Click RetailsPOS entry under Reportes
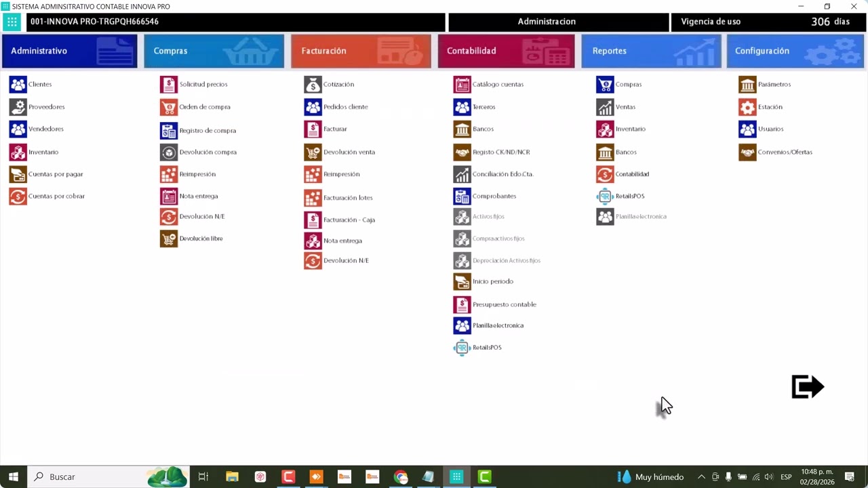Viewport: 868px width, 488px height. (x=630, y=196)
